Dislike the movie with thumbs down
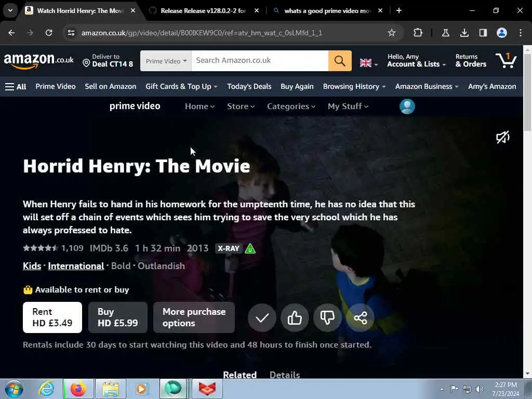This screenshot has height=399, width=532. pos(327,317)
